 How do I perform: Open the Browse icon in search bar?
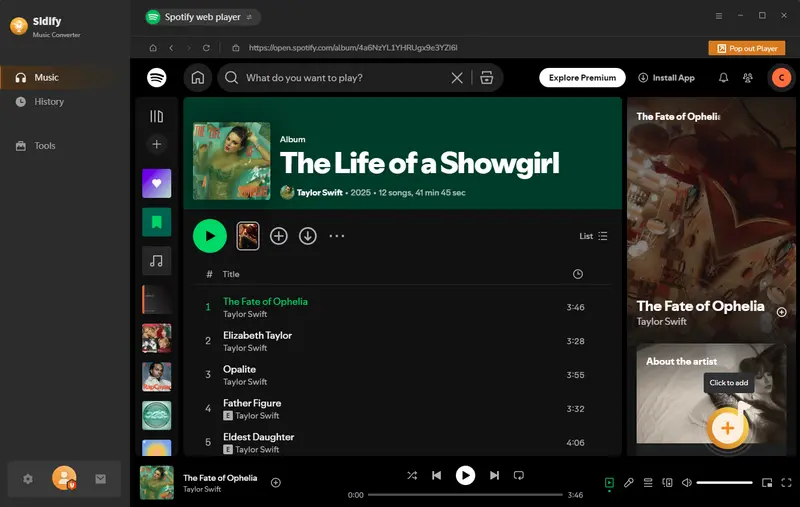pyautogui.click(x=486, y=78)
